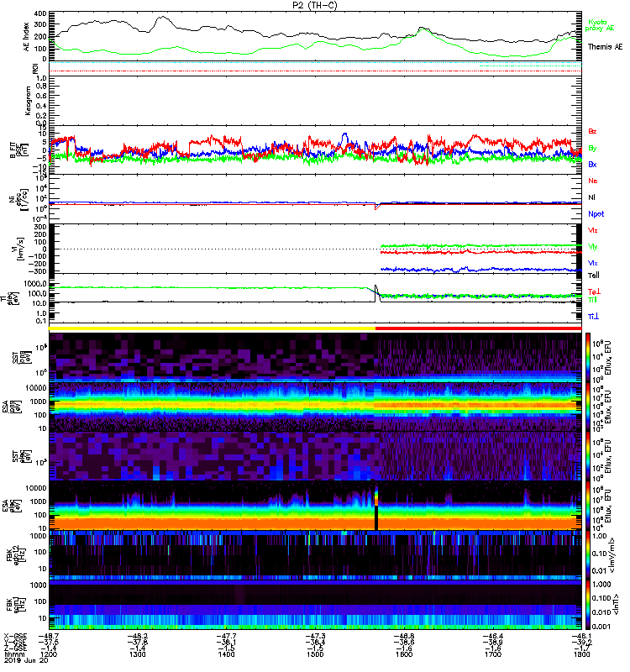Click the 1300 time axis label
Image resolution: width=630 pixels, height=672 pixels.
click(x=138, y=654)
